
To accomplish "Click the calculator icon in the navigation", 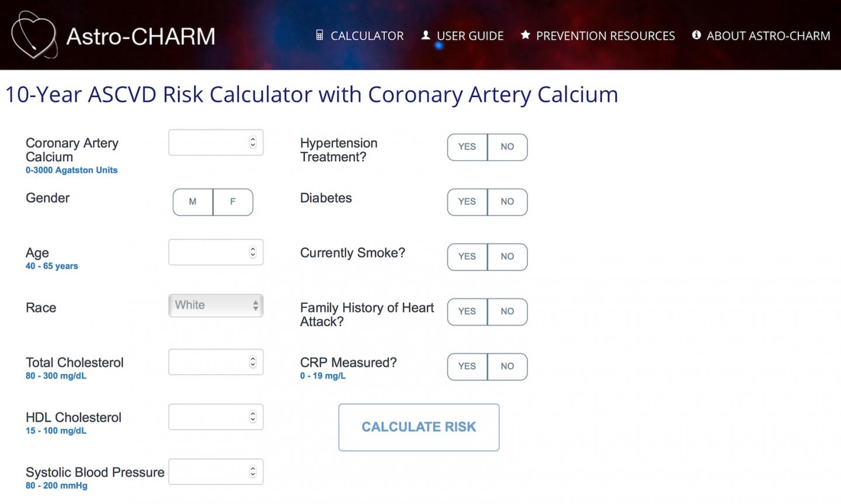I will [319, 36].
